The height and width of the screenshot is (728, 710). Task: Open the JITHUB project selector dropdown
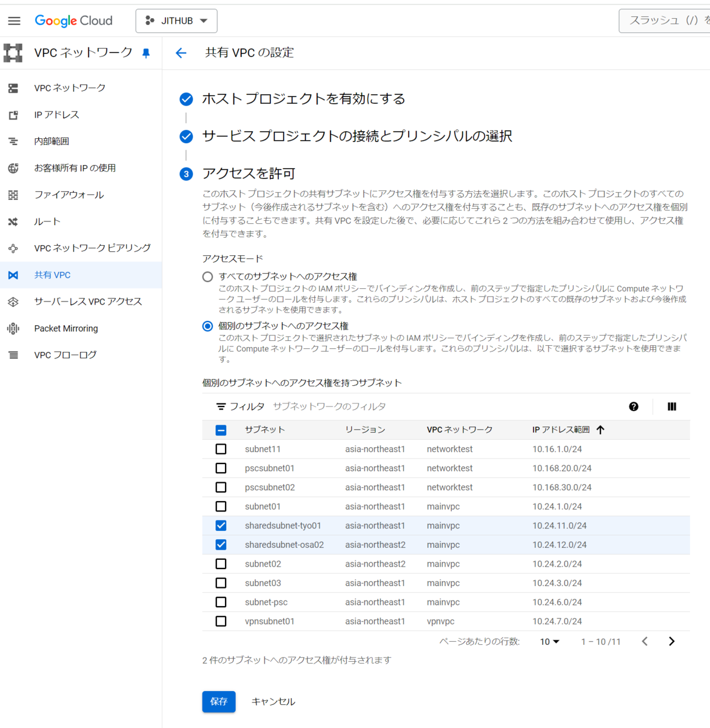[x=176, y=21]
